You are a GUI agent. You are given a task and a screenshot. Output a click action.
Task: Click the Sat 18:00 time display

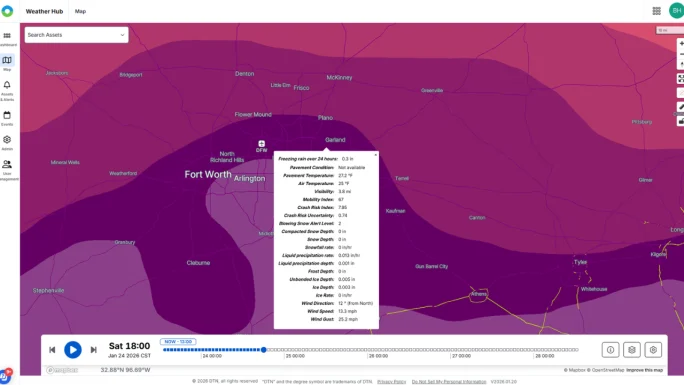tap(129, 346)
